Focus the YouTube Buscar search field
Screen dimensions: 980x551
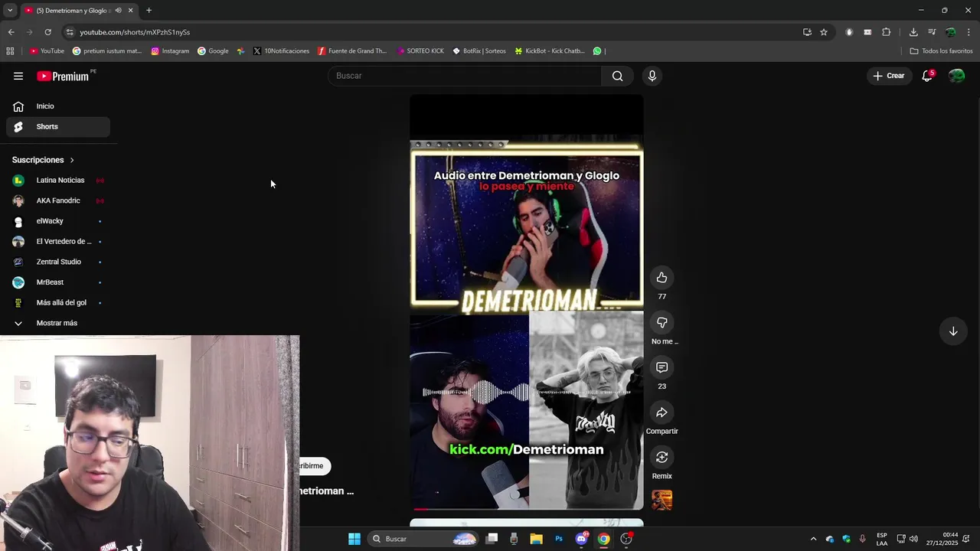point(465,76)
